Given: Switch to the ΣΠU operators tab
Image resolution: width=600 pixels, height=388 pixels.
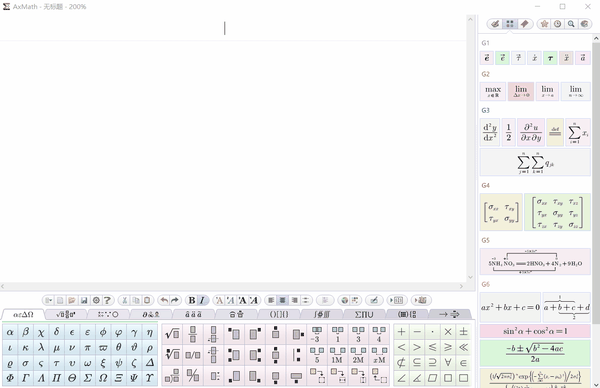Looking at the screenshot, I should point(364,315).
